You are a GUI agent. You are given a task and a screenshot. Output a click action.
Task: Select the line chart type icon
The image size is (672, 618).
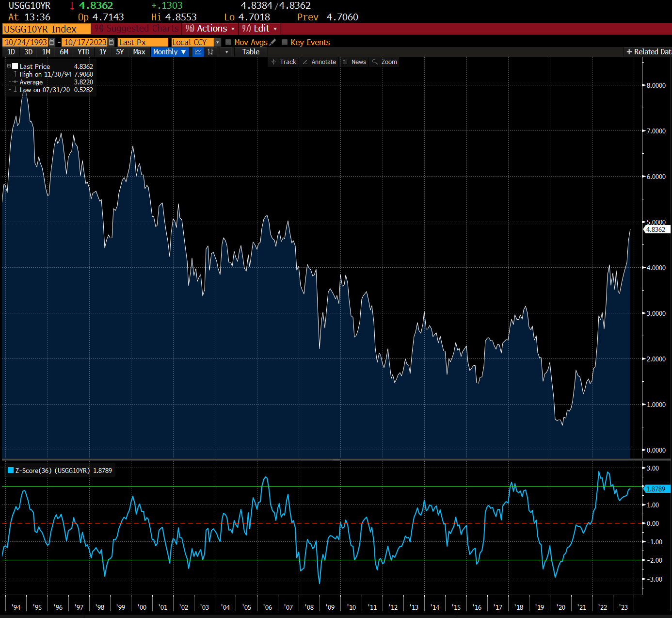click(198, 52)
